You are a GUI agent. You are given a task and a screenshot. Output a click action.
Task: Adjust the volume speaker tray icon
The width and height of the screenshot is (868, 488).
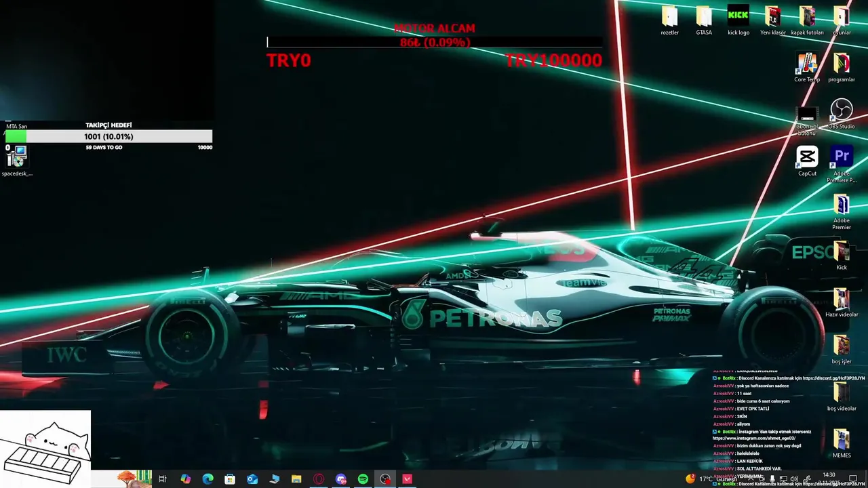[x=794, y=479]
